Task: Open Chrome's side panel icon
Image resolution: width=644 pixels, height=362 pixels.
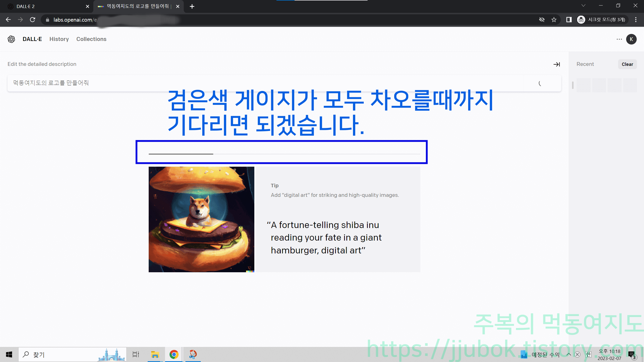Action: pos(569,20)
